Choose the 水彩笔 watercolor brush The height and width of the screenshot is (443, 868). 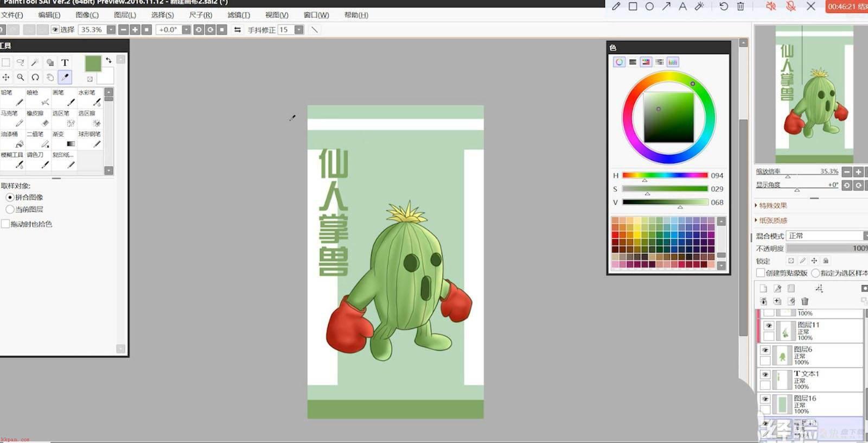point(90,98)
